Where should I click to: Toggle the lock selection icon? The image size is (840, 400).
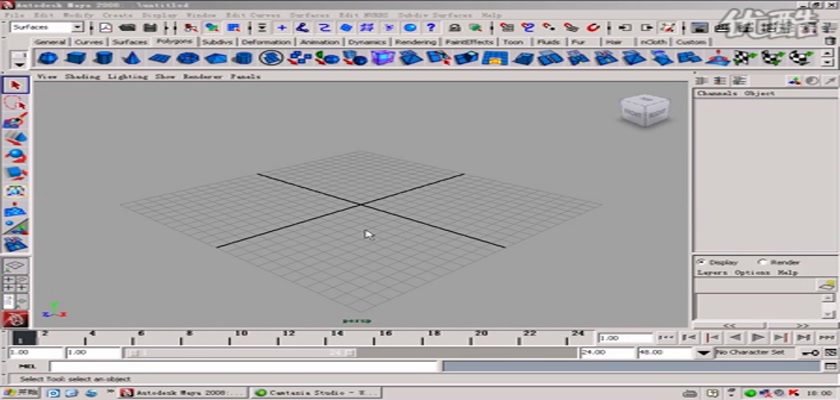(455, 27)
